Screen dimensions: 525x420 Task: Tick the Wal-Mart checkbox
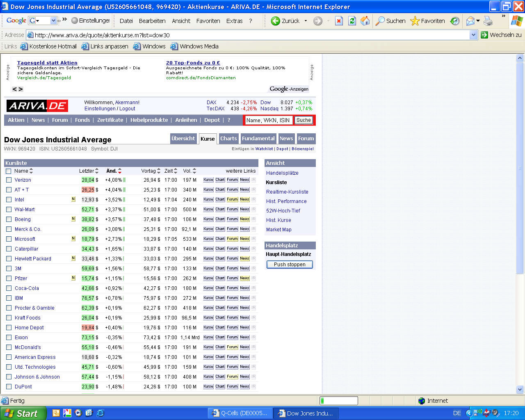[x=9, y=210]
